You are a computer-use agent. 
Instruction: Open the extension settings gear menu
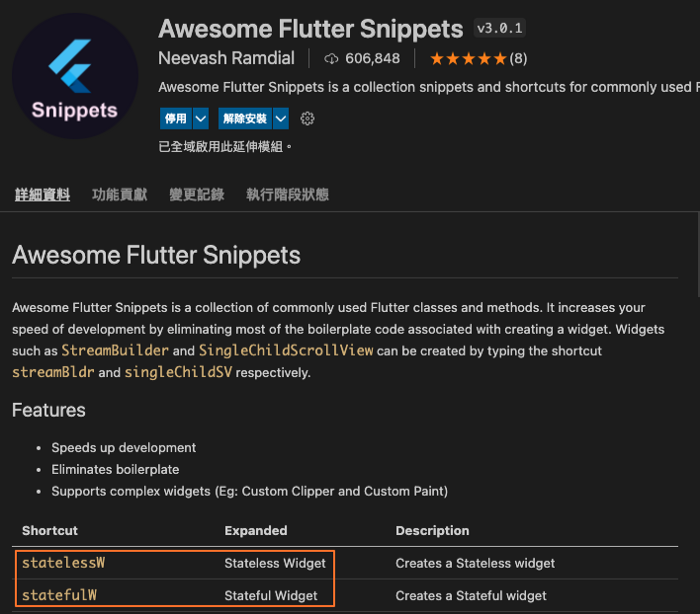click(x=308, y=119)
